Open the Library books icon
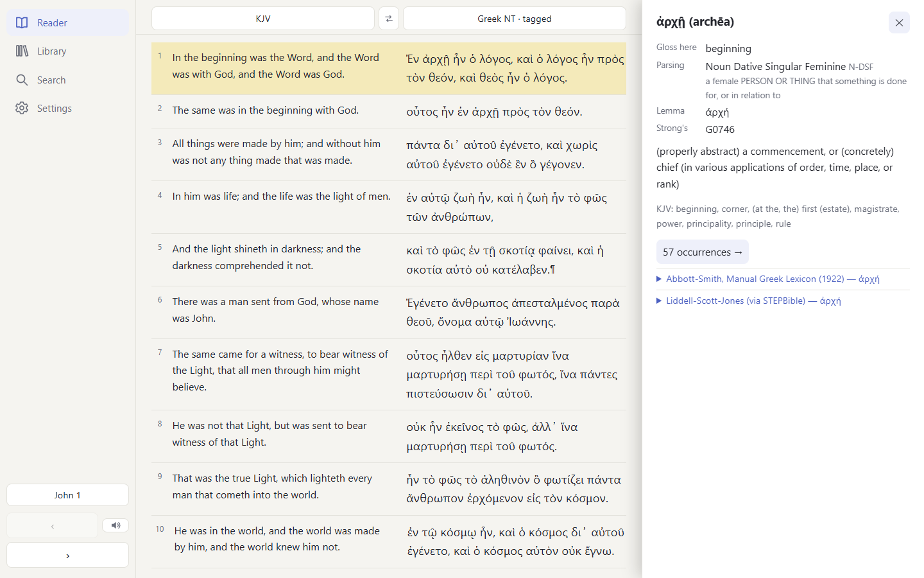Viewport: 924px width, 578px height. click(x=22, y=51)
